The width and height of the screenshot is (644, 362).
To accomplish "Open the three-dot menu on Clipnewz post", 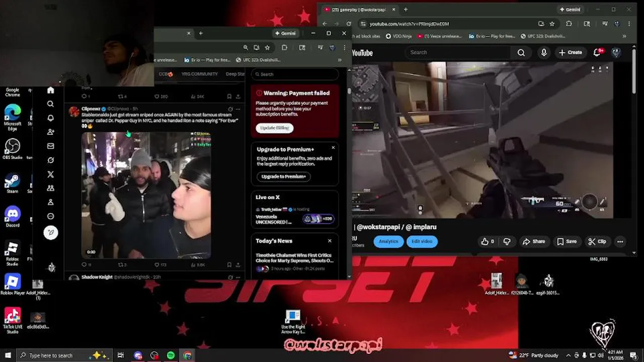I will pyautogui.click(x=238, y=109).
